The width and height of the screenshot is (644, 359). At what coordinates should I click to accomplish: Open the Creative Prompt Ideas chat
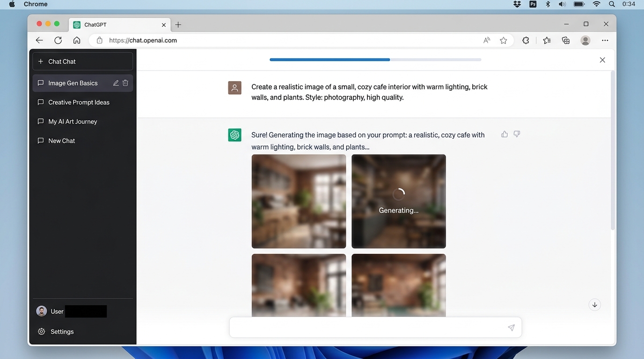79,102
